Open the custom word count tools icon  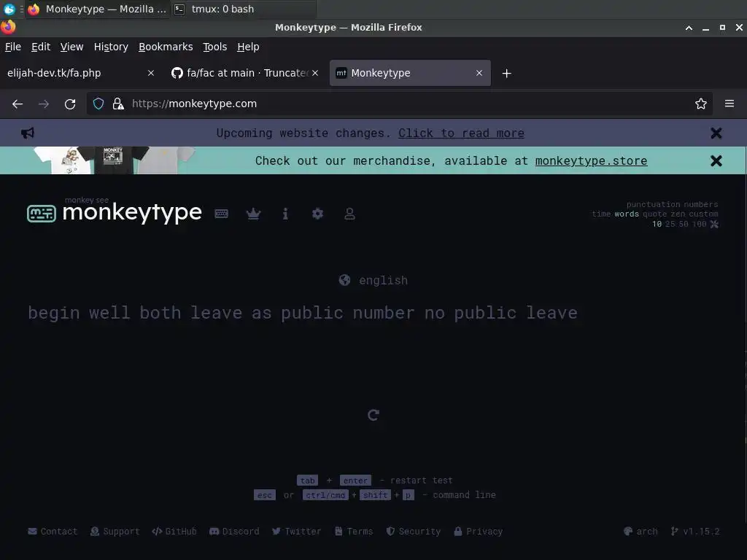point(714,224)
